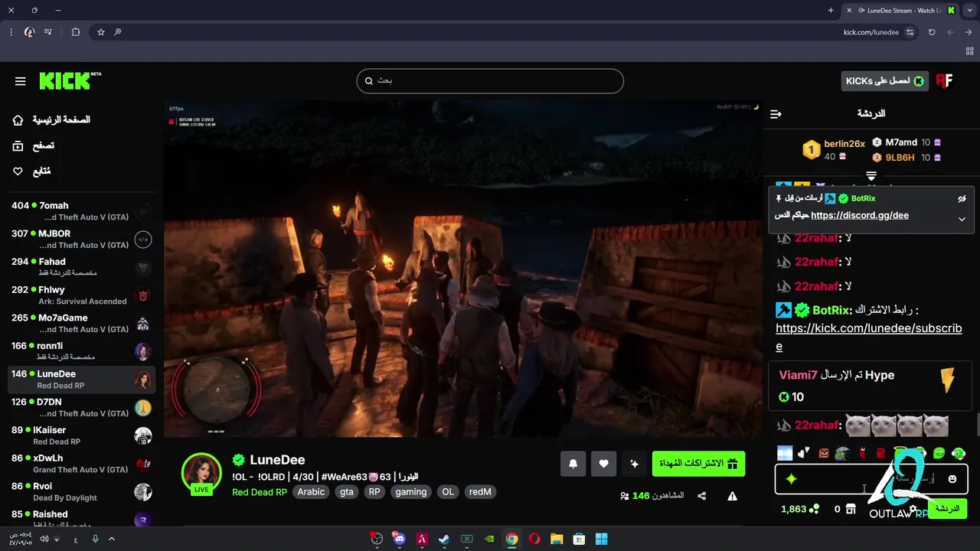Image resolution: width=980 pixels, height=551 pixels.
Task: Click the gift subscriptions green button
Action: click(x=698, y=464)
